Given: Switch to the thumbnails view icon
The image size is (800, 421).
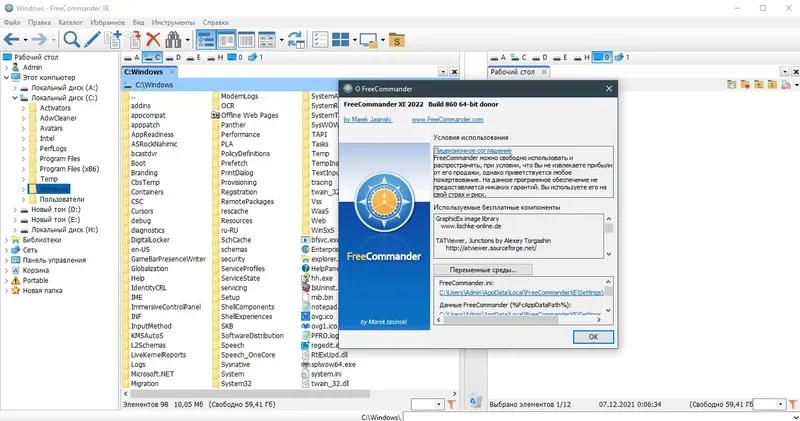Looking at the screenshot, I should pos(267,39).
